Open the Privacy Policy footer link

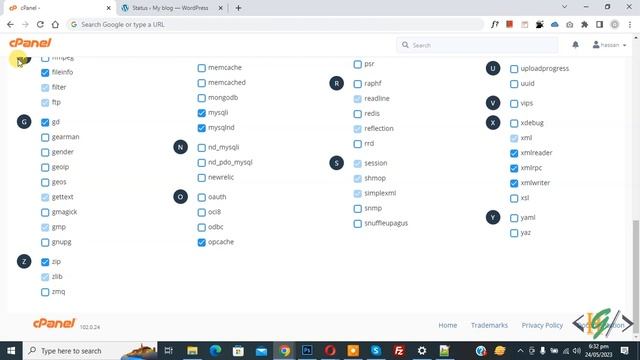542,325
